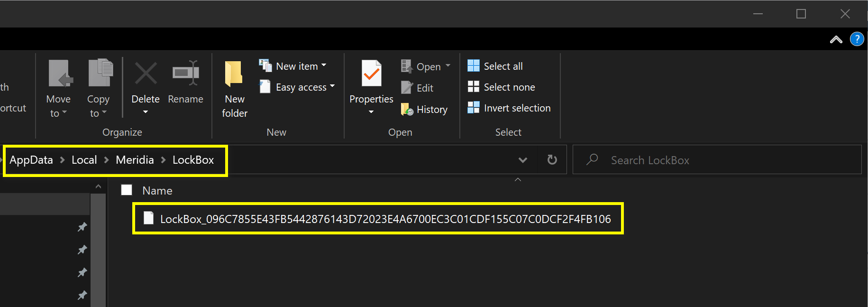Click the navigation pane scroll up arrow

[98, 186]
